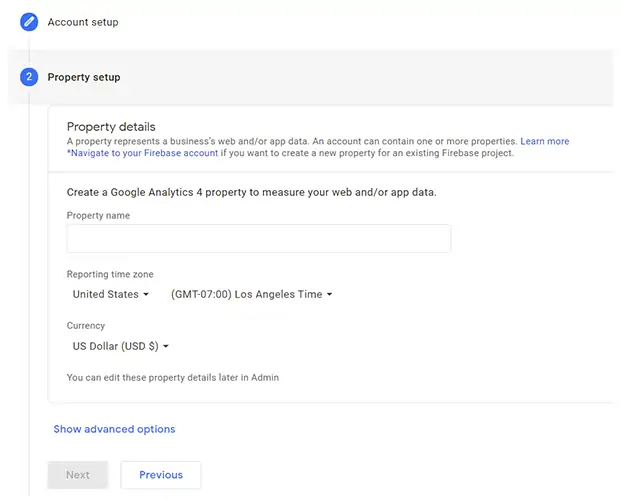
Task: Click the Currency field label
Action: (x=86, y=326)
